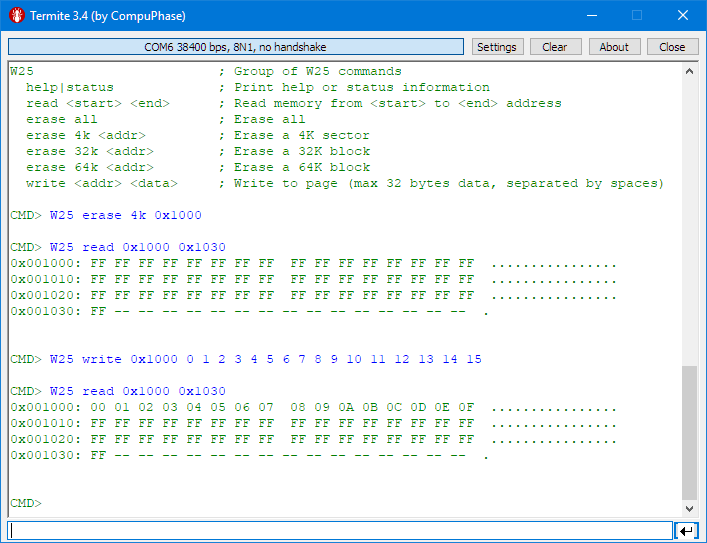Minimize the Termite window
The height and width of the screenshot is (543, 707).
[x=590, y=16]
